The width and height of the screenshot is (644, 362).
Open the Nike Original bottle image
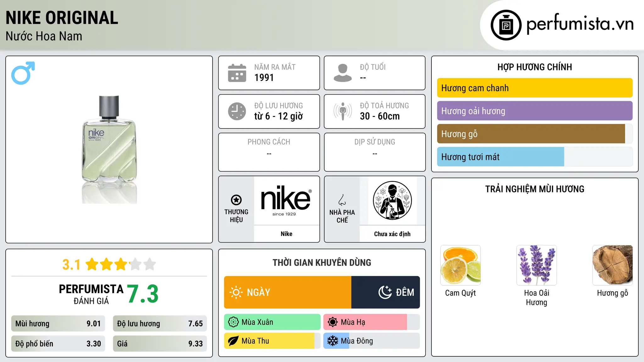click(x=109, y=150)
